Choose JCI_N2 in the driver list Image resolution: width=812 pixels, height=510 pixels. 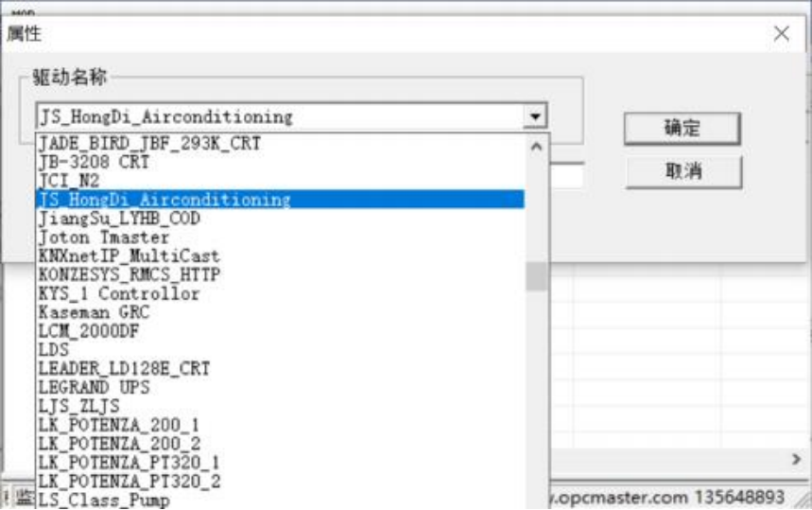pos(280,181)
